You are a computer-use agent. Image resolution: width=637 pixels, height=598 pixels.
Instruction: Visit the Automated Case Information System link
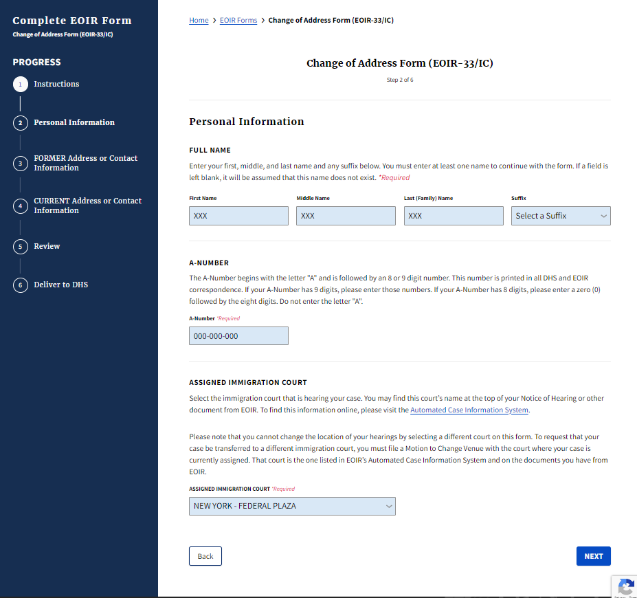[469, 410]
